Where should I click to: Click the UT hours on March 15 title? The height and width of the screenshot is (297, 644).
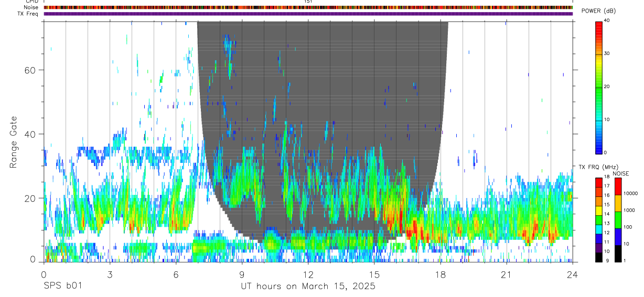click(308, 287)
